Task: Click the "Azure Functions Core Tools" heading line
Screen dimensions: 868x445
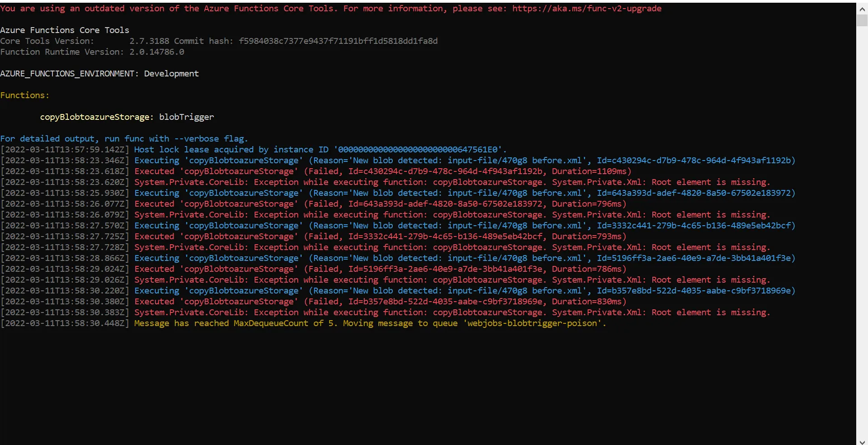Action: pyautogui.click(x=65, y=30)
